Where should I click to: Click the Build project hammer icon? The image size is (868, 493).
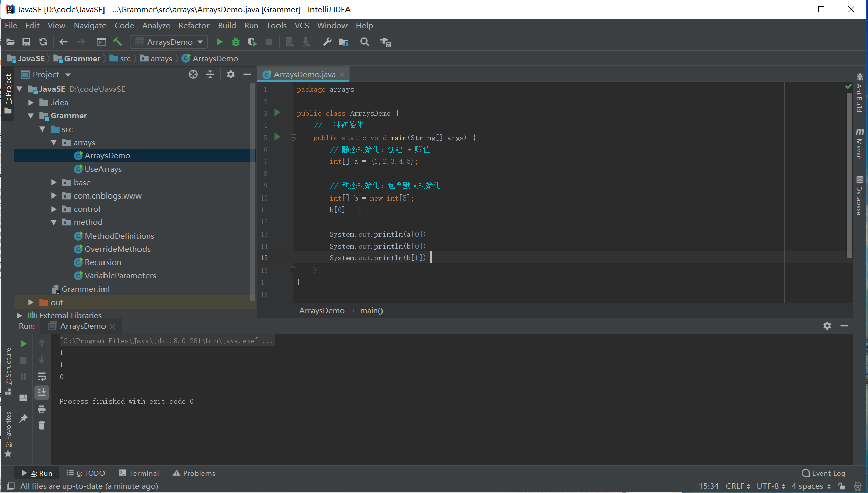118,42
